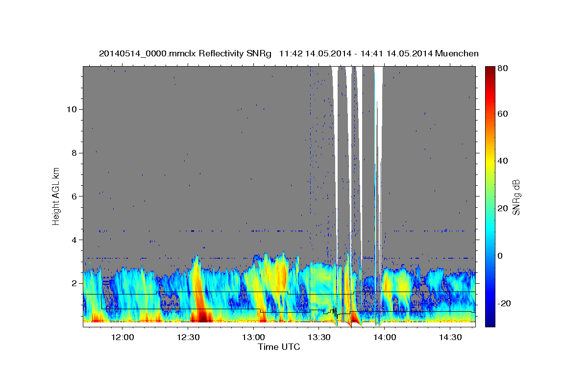588x392 pixels.
Task: Click the "Time UTC" axis label
Action: [x=279, y=347]
